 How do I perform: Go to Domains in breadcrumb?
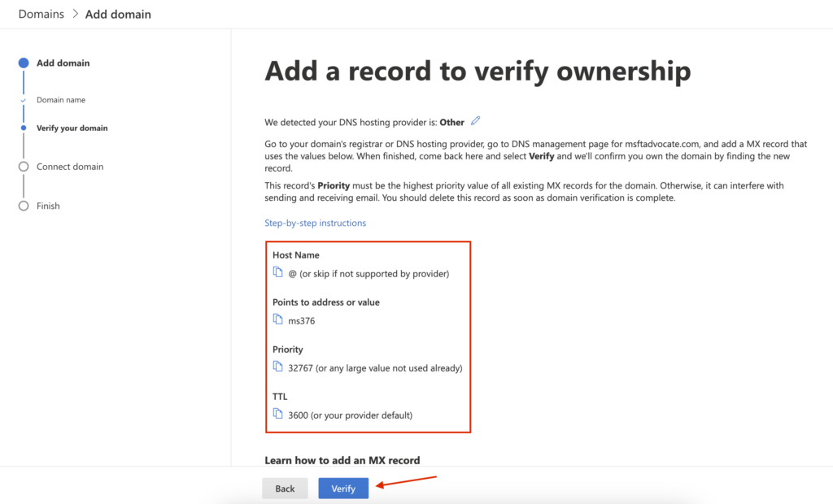(41, 14)
